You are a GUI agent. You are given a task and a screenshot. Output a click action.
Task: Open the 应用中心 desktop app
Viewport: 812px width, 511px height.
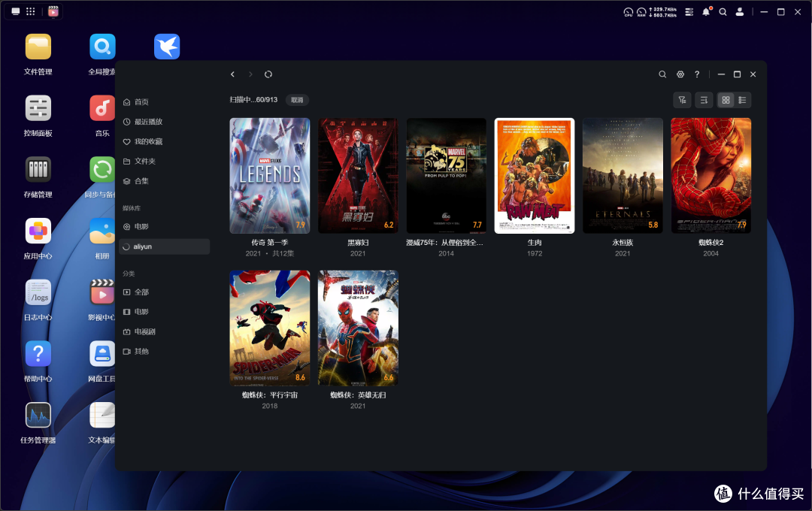(38, 231)
